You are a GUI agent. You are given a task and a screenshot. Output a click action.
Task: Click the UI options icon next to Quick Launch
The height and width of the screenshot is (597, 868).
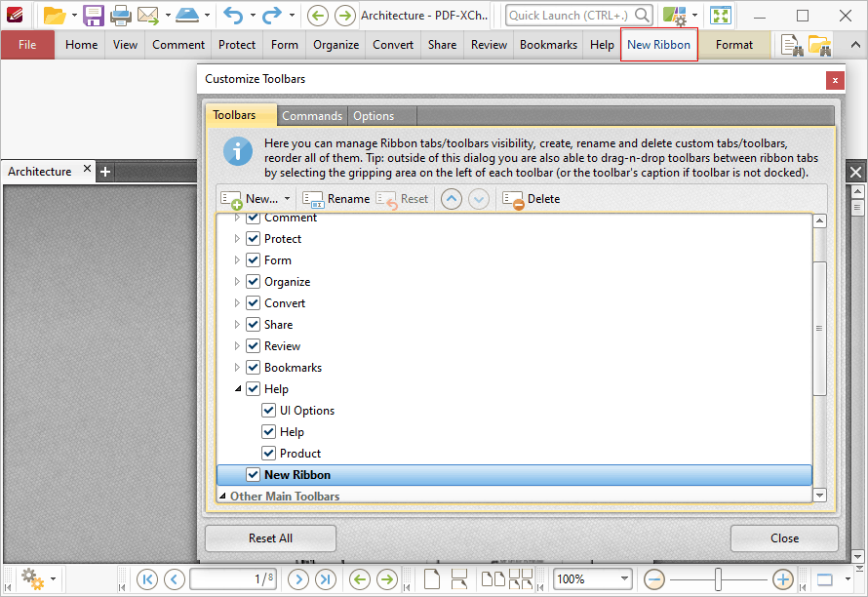tap(675, 16)
